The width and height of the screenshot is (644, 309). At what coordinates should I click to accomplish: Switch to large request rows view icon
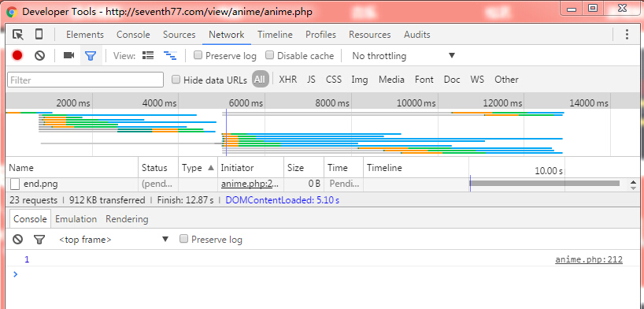click(x=148, y=55)
